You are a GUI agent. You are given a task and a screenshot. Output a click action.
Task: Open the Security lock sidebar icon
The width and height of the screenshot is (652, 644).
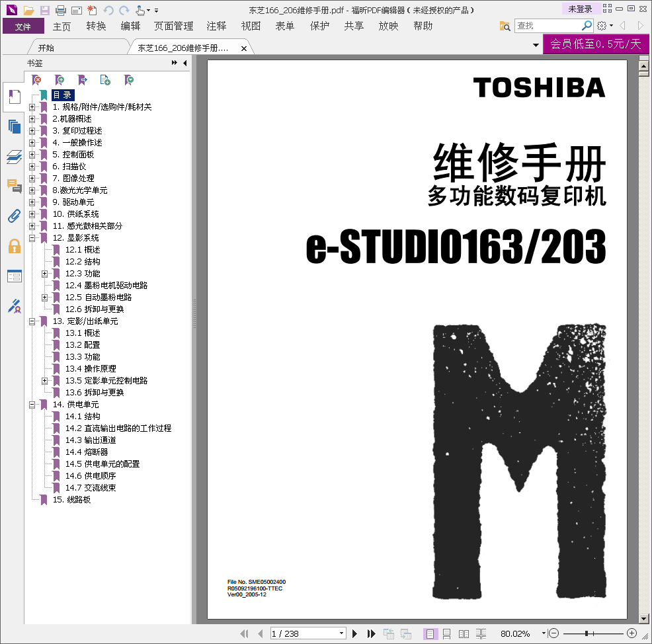(14, 246)
